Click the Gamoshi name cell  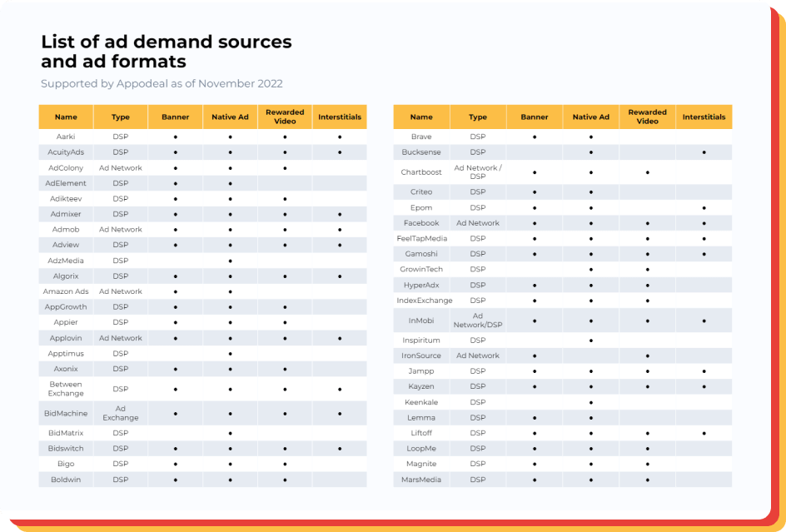421,254
